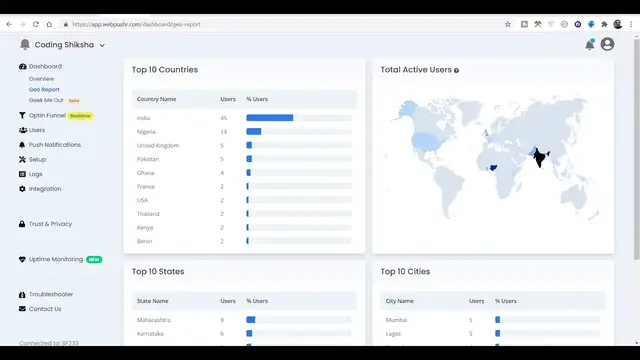This screenshot has height=360, width=640.
Task: Select the Ghana country row
Action: (244, 173)
